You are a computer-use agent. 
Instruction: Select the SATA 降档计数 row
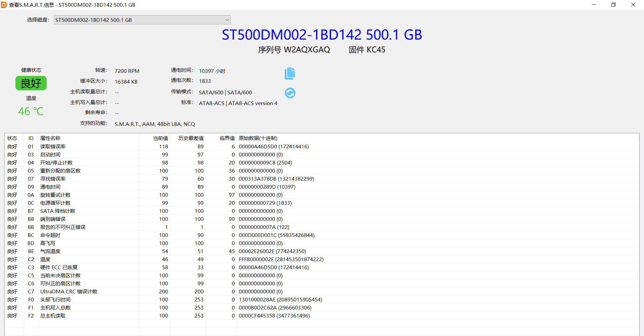pyautogui.click(x=322, y=211)
